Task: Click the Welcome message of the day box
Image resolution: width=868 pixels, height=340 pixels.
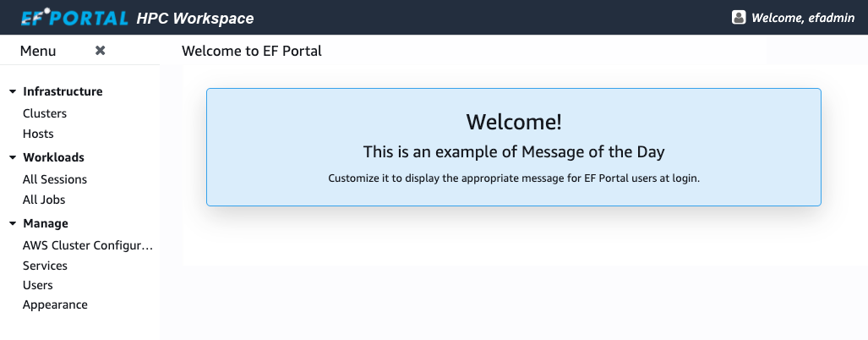Action: pos(513,147)
